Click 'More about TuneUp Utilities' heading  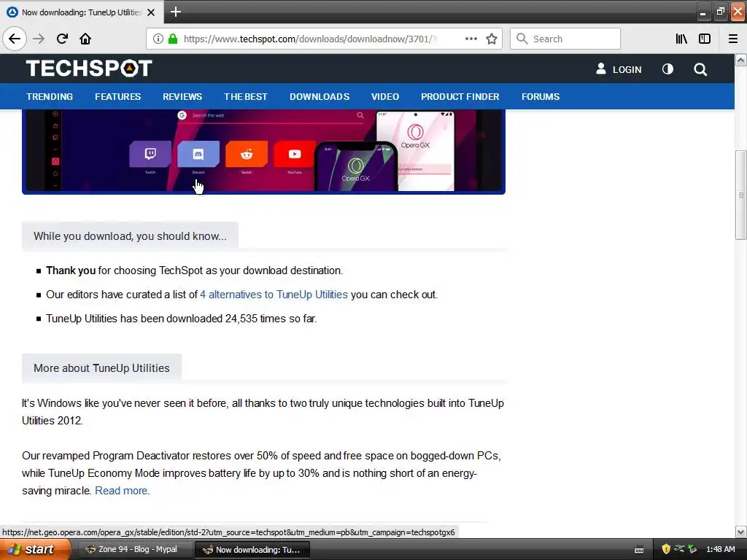[101, 367]
